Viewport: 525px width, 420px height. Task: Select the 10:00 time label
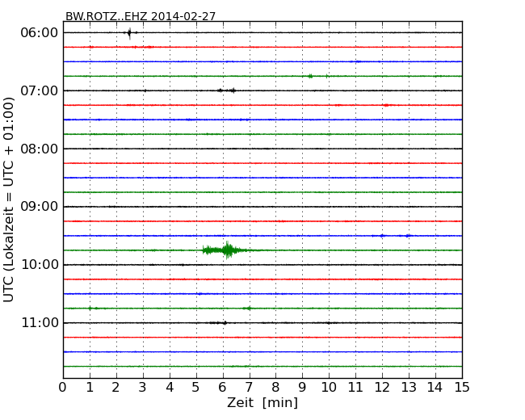point(40,265)
